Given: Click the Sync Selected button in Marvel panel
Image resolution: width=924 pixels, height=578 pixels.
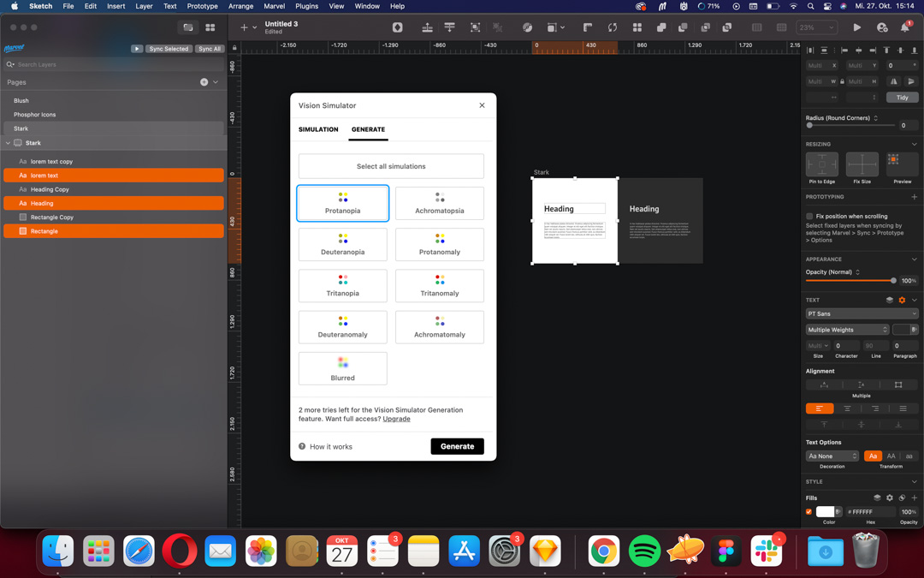Looking at the screenshot, I should click(x=169, y=49).
